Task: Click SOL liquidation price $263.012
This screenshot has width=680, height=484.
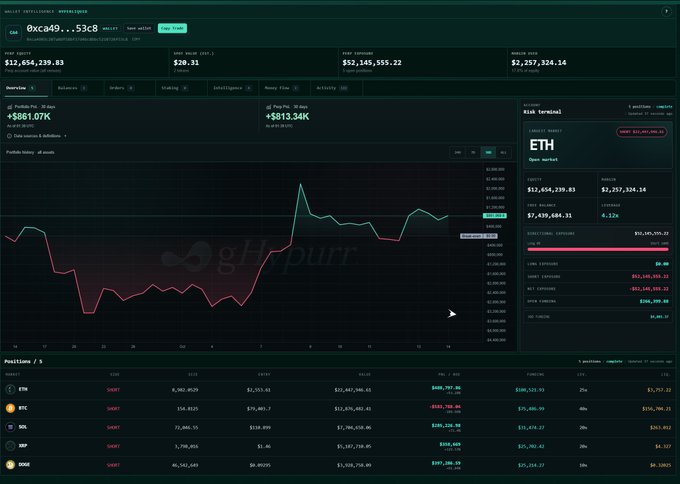Action: click(660, 428)
